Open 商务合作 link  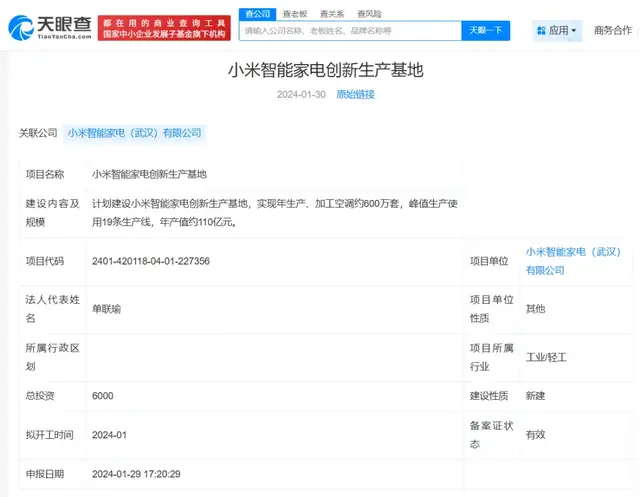(x=613, y=31)
